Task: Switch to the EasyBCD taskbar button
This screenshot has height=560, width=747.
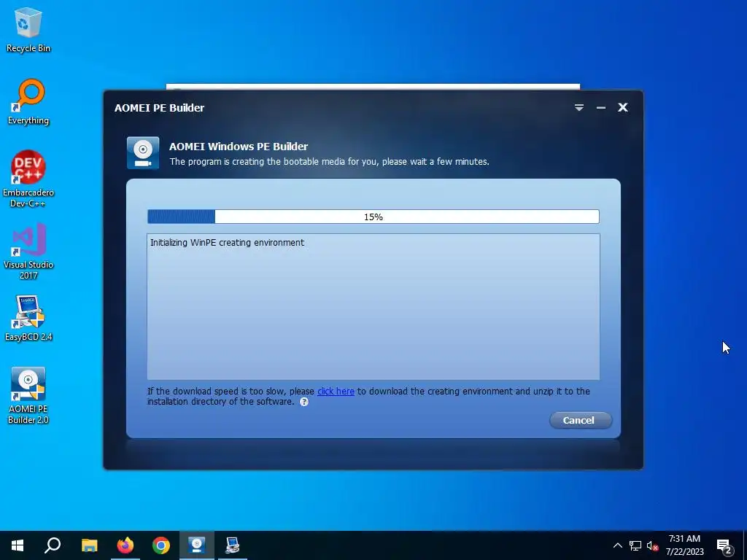Action: click(x=233, y=545)
